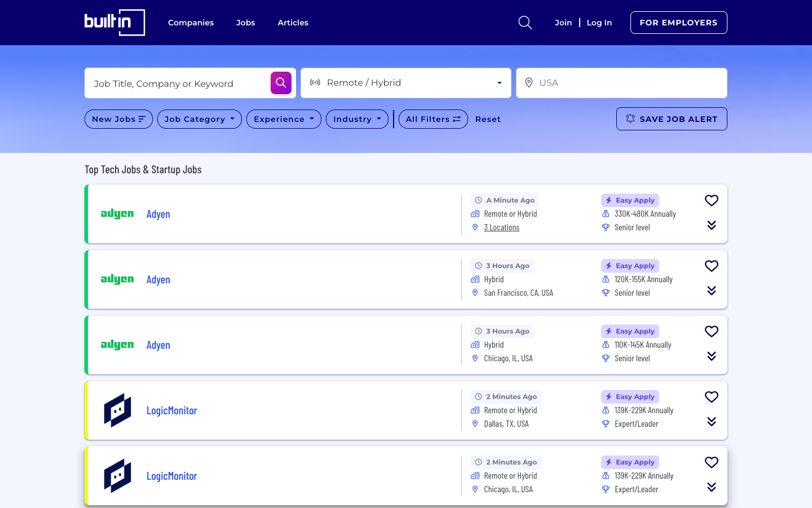Focus the USA location field
Image resolution: width=812 pixels, height=508 pixels.
[x=621, y=83]
